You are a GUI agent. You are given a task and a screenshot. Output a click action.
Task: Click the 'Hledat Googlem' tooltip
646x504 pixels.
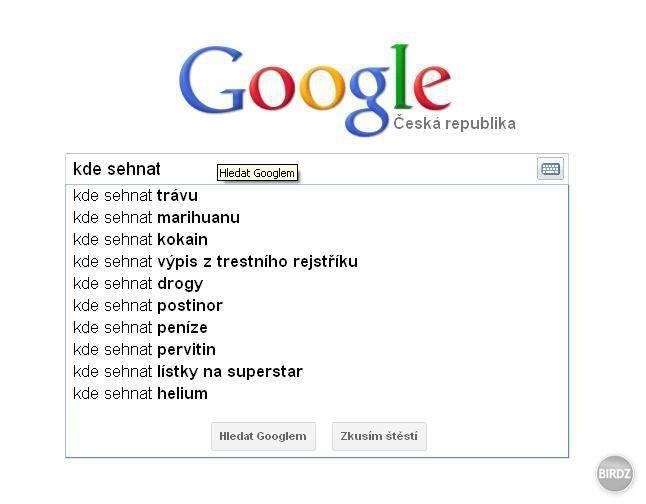[257, 173]
